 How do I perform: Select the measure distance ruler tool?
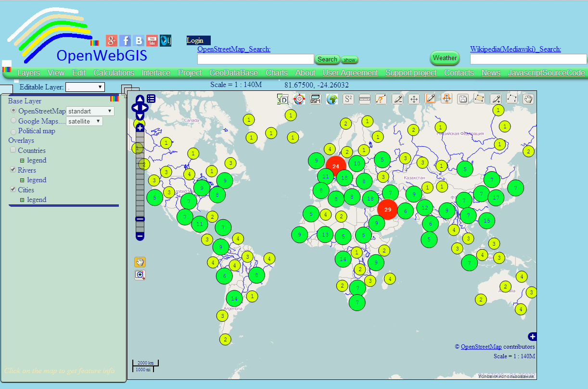[x=364, y=99]
